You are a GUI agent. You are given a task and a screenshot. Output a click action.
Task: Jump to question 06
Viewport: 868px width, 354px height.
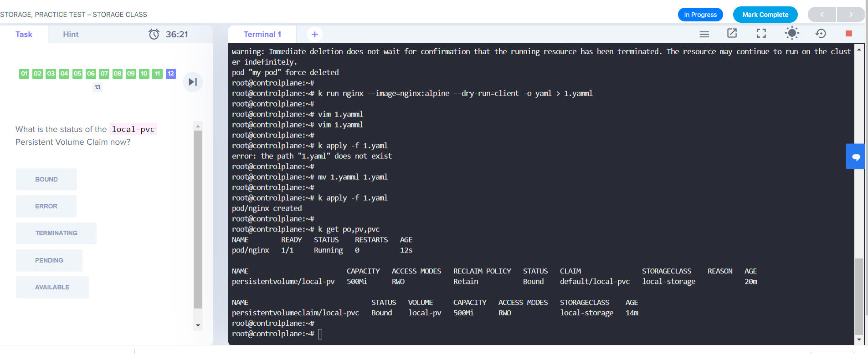coord(91,73)
